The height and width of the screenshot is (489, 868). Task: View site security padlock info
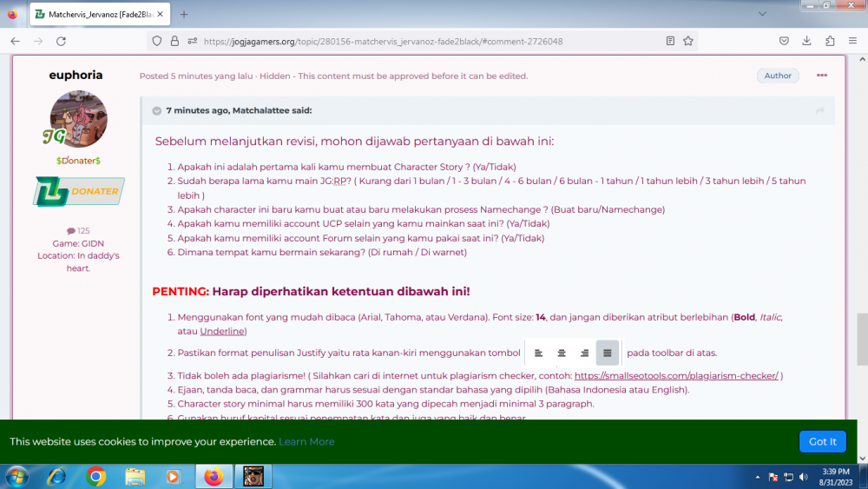point(175,41)
